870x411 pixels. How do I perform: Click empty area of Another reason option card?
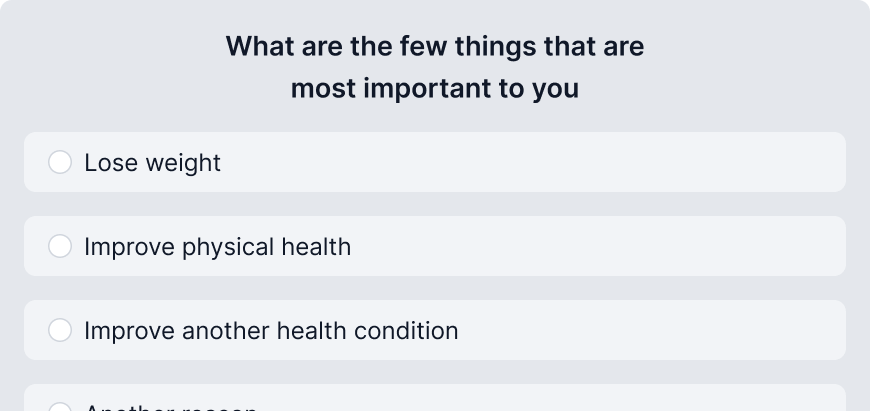pyautogui.click(x=549, y=398)
